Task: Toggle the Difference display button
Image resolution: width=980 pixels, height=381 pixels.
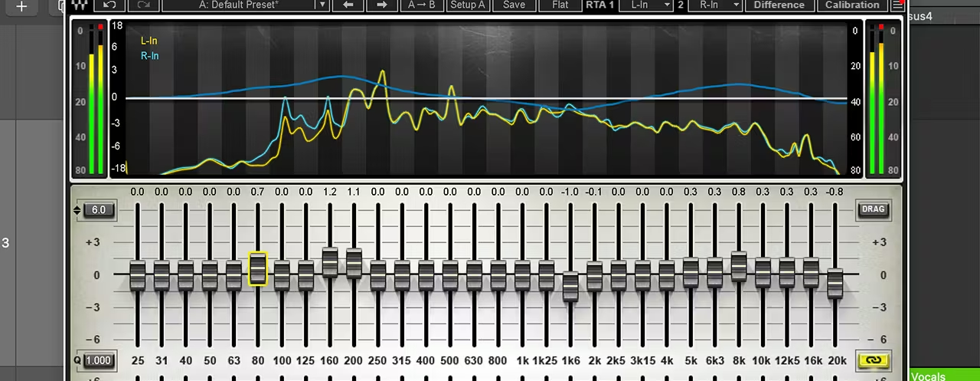Action: point(779,5)
